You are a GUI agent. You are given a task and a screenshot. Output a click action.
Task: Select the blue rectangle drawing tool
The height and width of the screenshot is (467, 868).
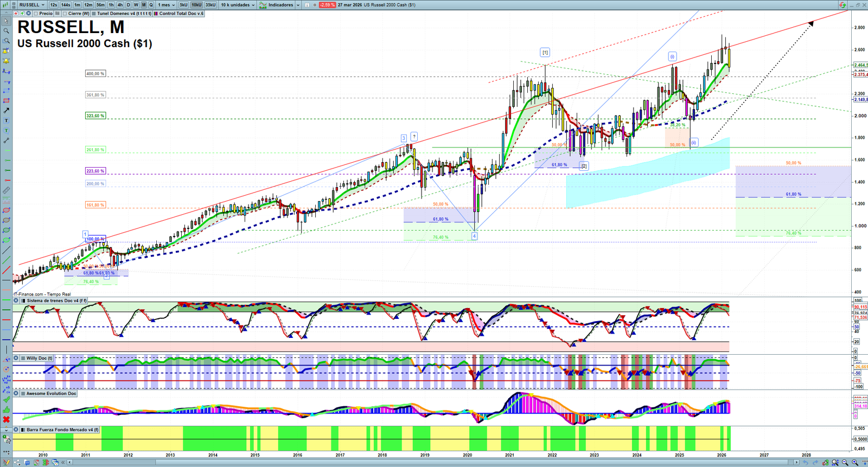click(6, 91)
